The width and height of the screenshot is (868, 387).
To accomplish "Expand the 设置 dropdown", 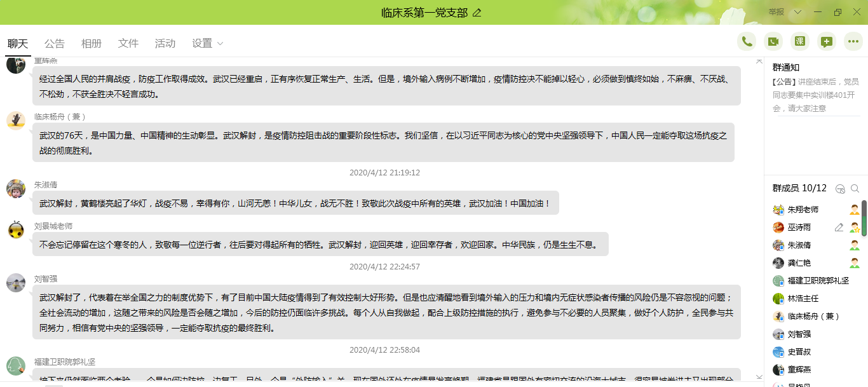I will (208, 43).
